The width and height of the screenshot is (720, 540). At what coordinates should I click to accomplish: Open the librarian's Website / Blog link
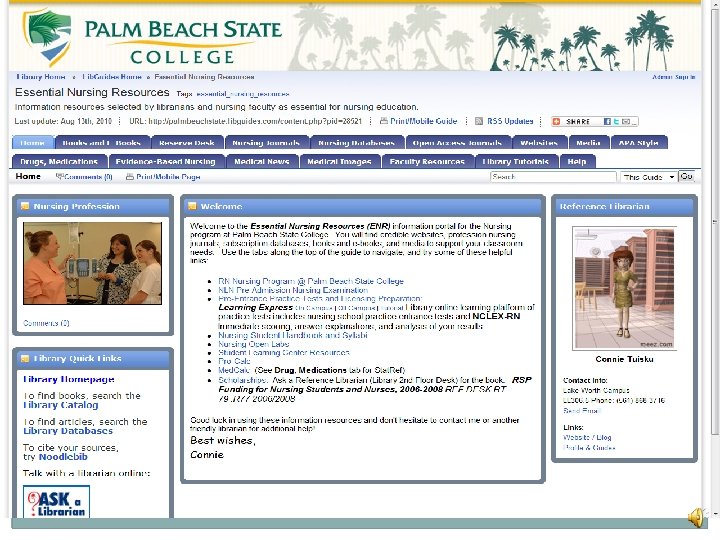[587, 438]
